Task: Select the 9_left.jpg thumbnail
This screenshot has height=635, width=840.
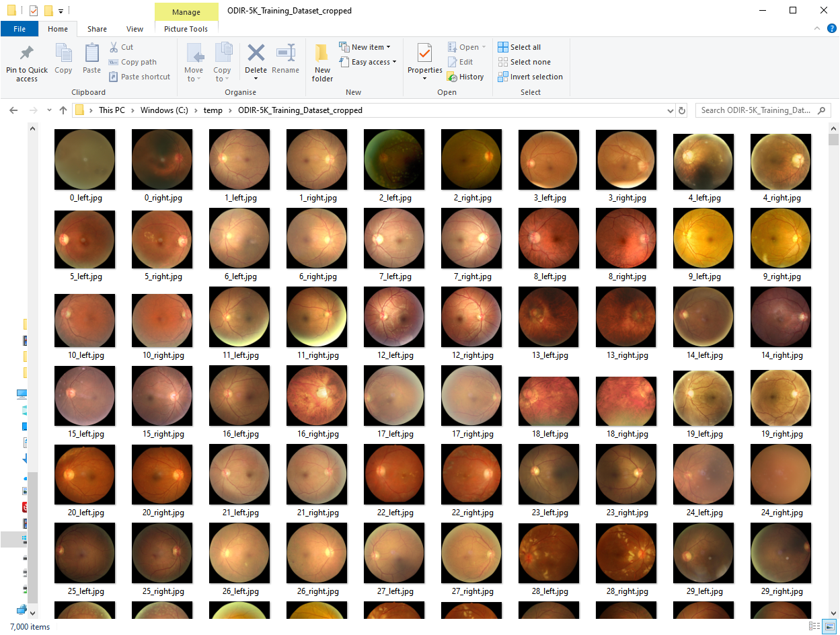Action: click(x=703, y=239)
